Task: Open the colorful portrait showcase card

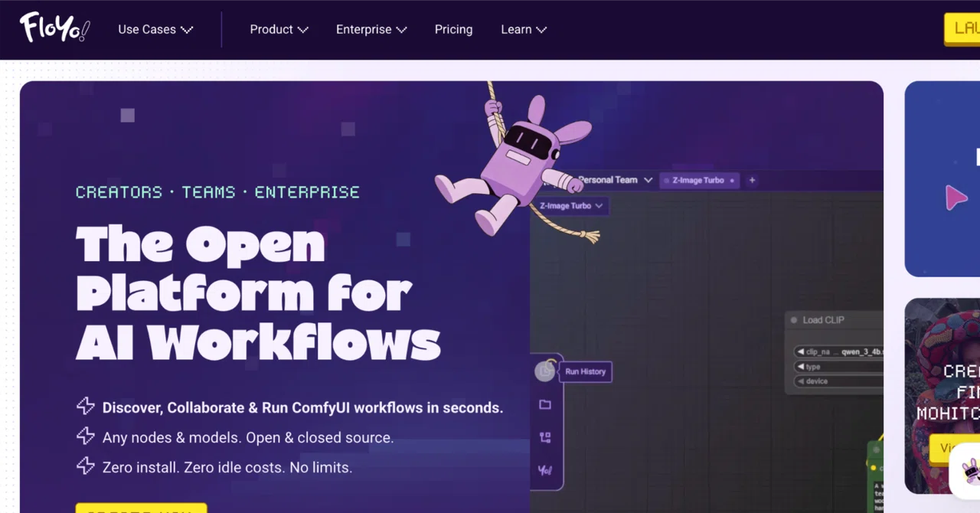Action: [942, 395]
